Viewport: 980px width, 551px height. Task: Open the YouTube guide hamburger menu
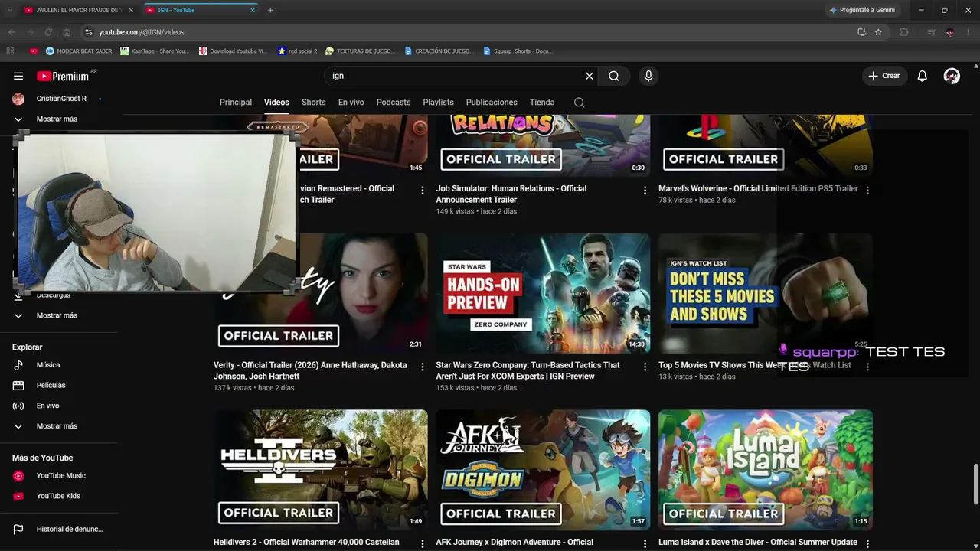coord(18,76)
